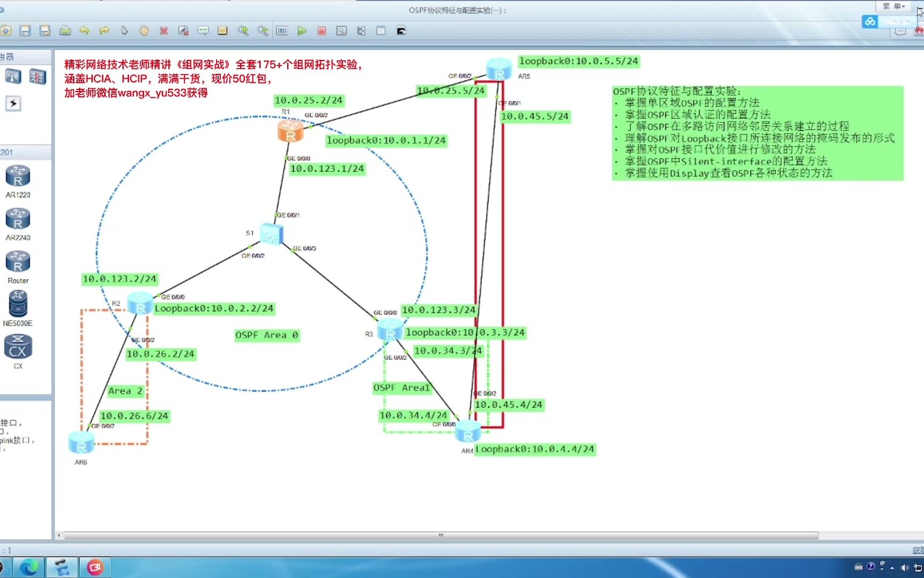Open eNSP from the Windows taskbar

(61, 567)
